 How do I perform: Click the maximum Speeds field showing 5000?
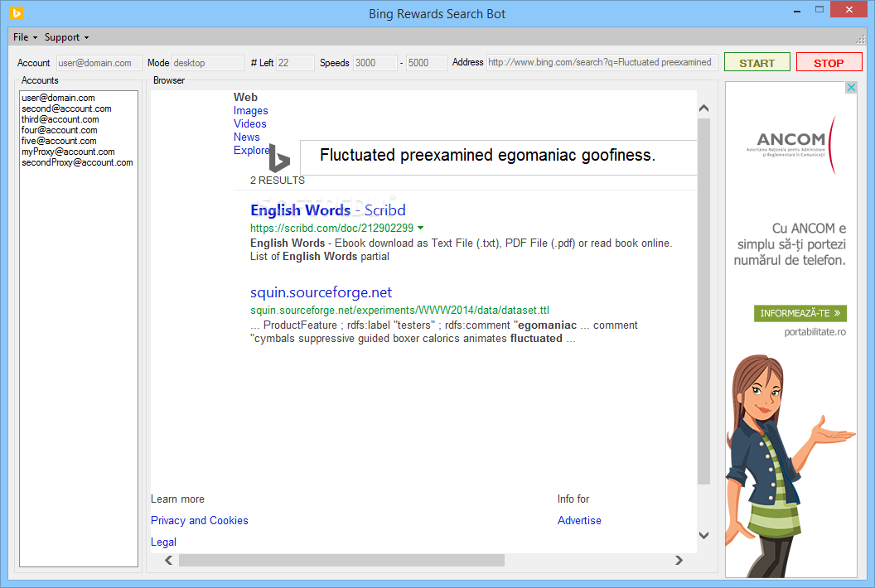[427, 62]
